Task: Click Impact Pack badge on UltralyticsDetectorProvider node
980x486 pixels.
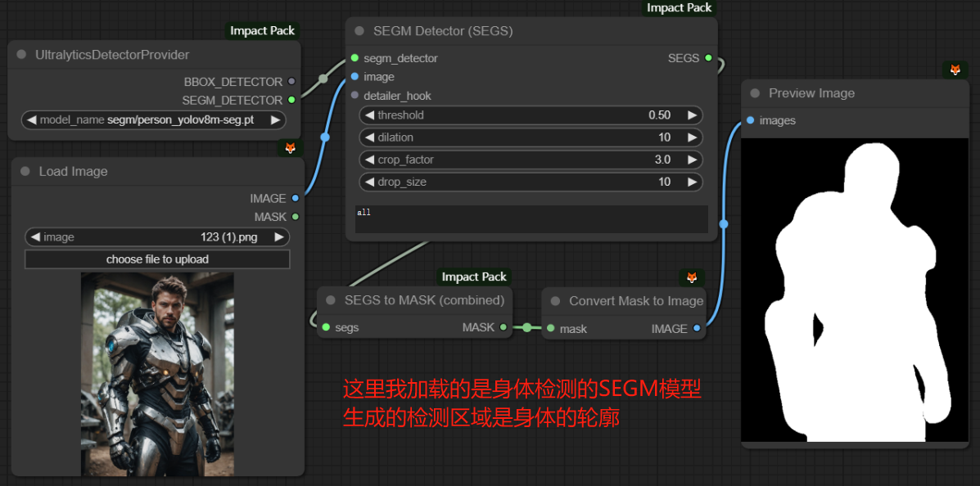Action: point(263,31)
